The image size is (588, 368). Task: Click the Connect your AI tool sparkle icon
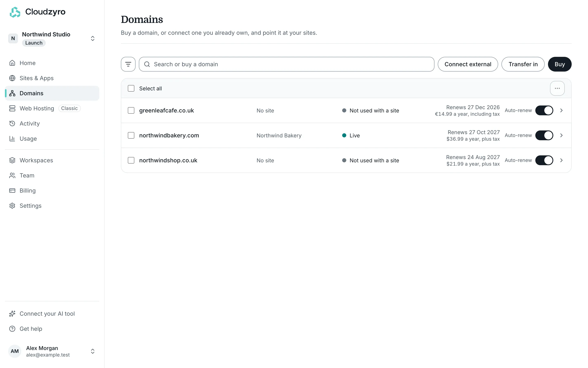tap(12, 314)
